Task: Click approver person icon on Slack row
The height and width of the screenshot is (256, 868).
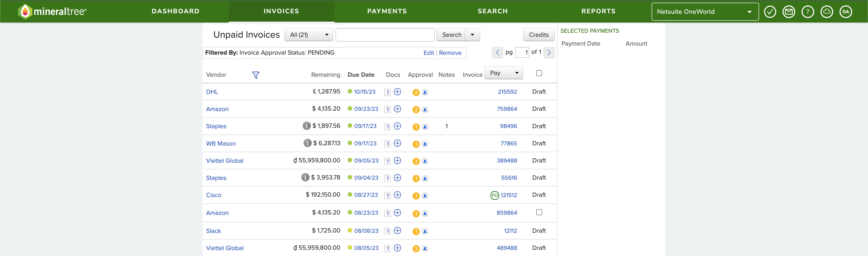Action: pyautogui.click(x=425, y=231)
